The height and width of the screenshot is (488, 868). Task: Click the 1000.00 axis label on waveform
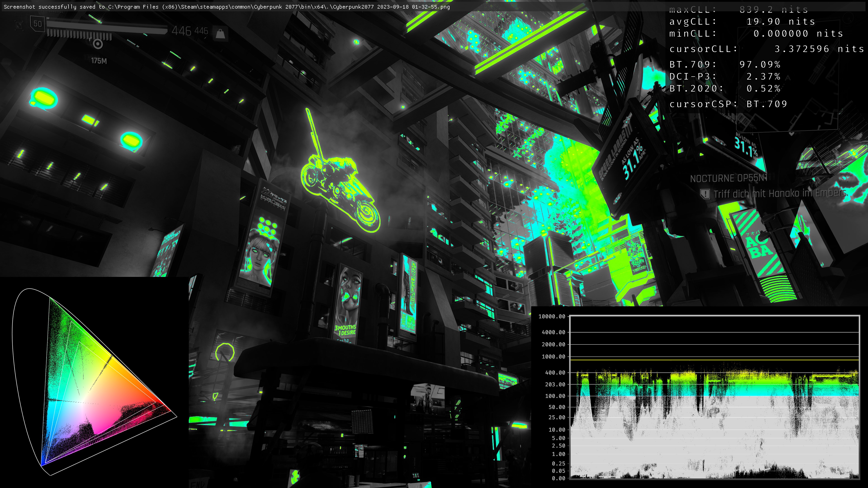pyautogui.click(x=553, y=357)
